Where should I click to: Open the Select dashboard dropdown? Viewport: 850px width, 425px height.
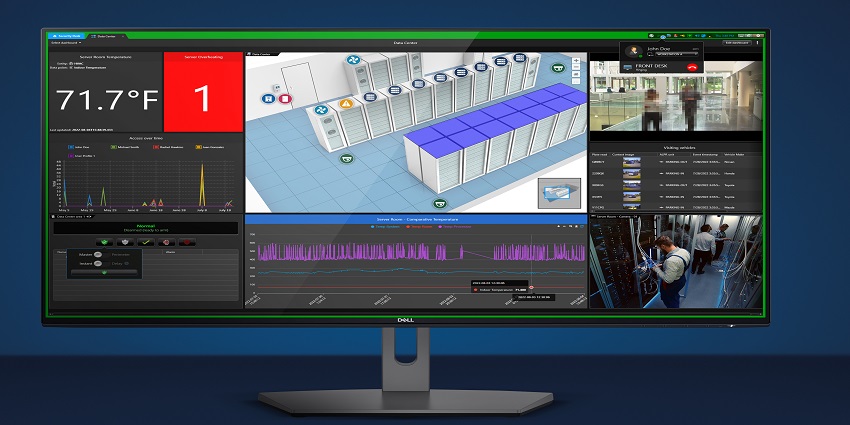pyautogui.click(x=66, y=42)
